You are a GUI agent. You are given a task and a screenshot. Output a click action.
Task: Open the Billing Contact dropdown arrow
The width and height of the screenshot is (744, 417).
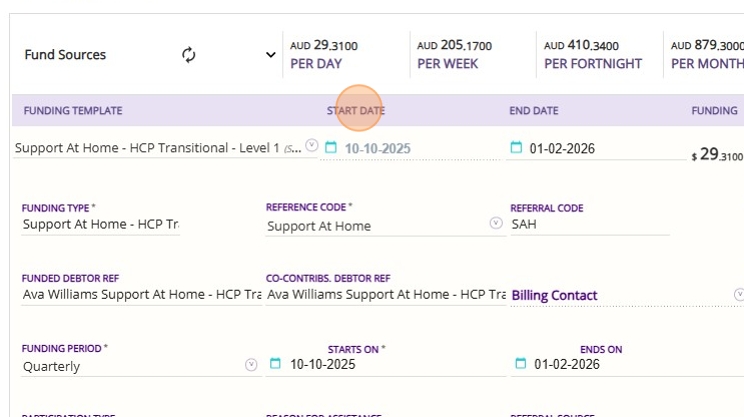pyautogui.click(x=739, y=294)
